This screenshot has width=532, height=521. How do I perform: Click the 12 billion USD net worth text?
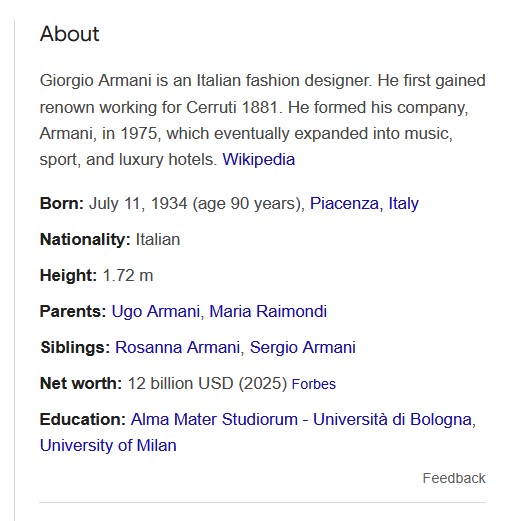point(207,384)
